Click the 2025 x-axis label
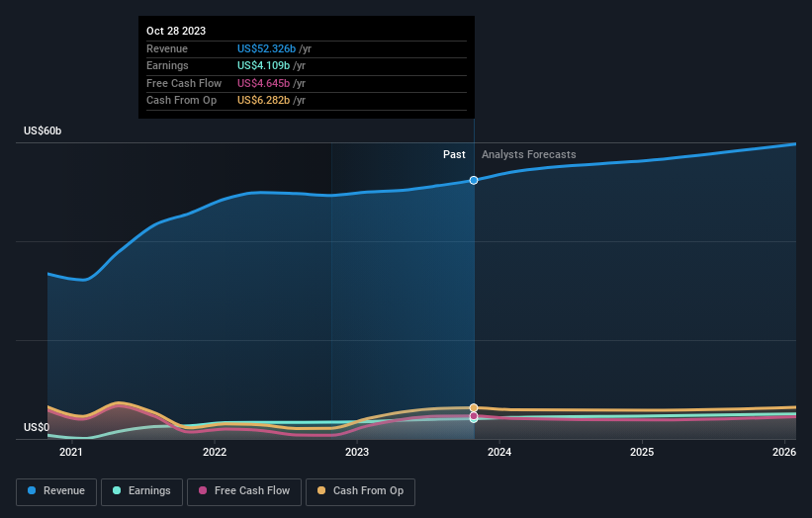This screenshot has height=518, width=812. pos(642,452)
